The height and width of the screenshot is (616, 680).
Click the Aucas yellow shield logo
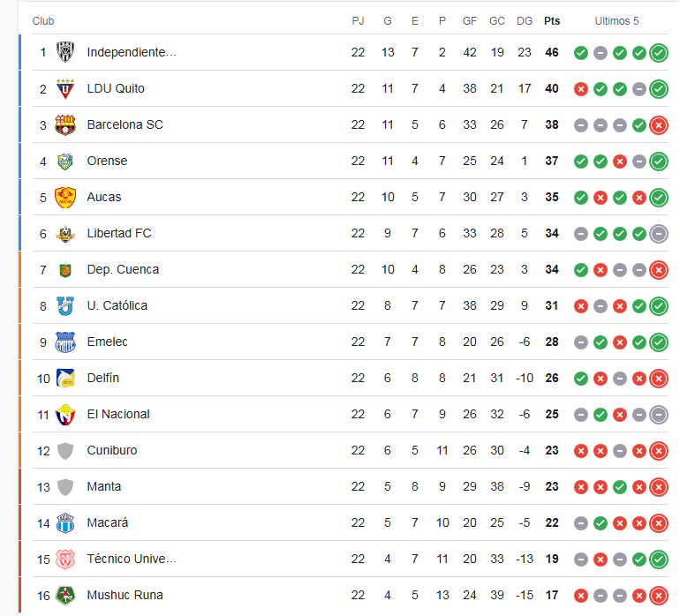click(x=65, y=197)
